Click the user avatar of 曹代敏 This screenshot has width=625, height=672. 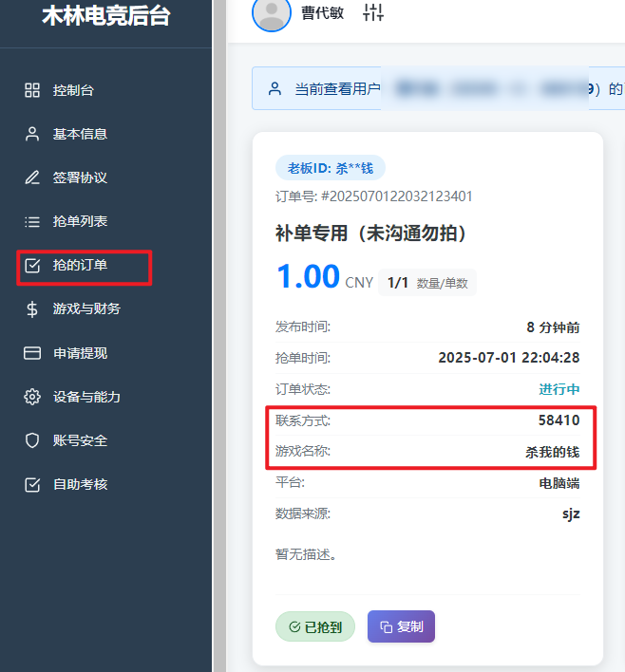click(x=272, y=13)
